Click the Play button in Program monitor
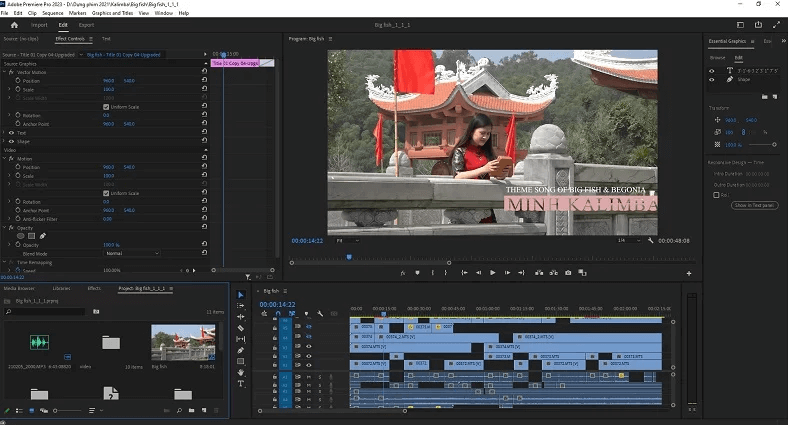The image size is (788, 425). point(492,273)
